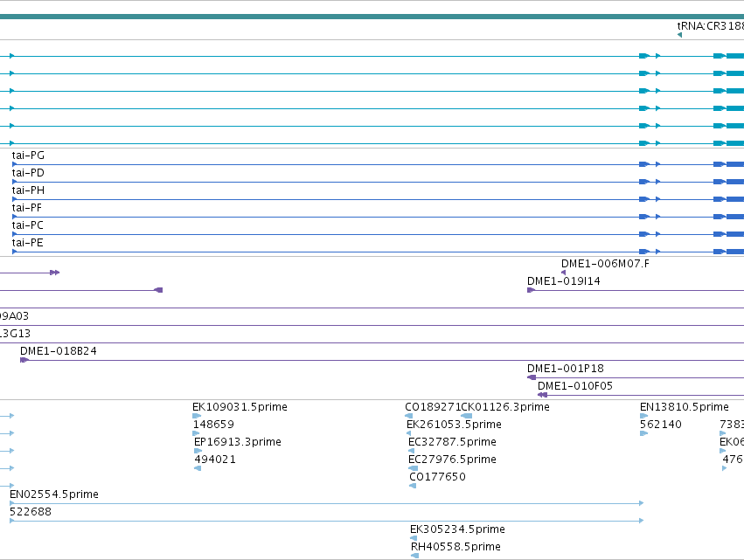744x560 pixels.
Task: Open the DME1-018B24 clone label
Action: (x=59, y=351)
